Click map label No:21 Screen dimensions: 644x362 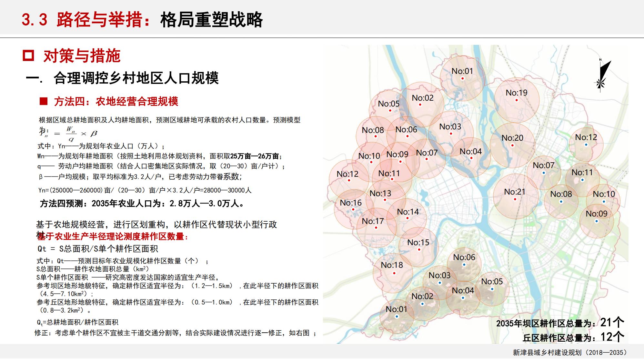point(515,192)
